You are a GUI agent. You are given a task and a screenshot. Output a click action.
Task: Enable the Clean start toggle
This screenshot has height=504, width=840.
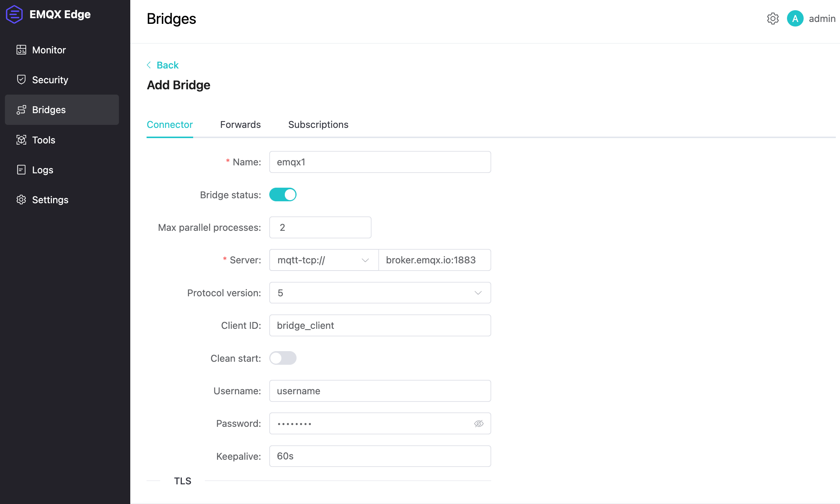283,358
